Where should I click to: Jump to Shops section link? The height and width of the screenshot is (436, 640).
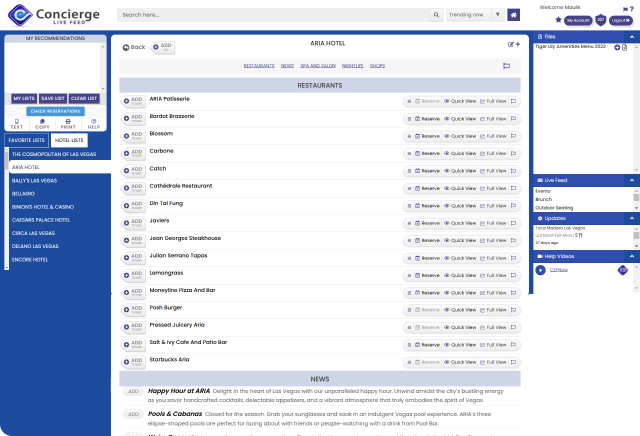click(x=378, y=66)
